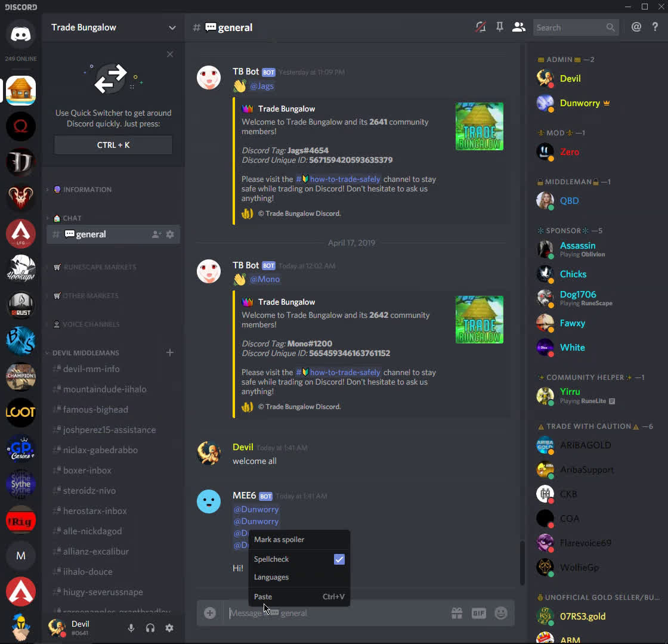Open the Sythe server icon

coord(20,484)
